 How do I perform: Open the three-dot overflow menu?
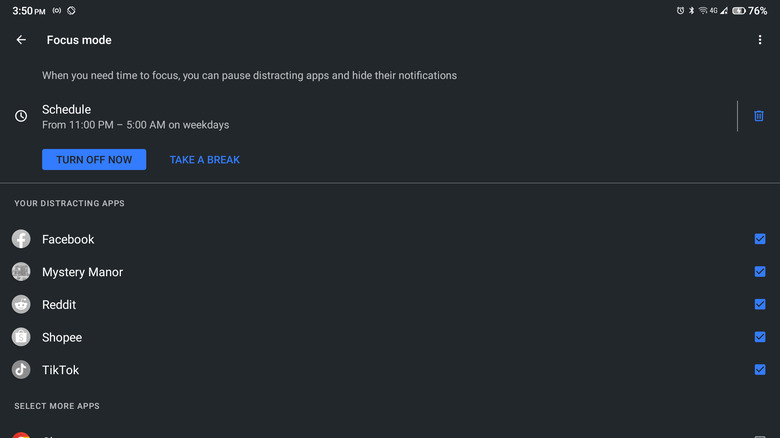760,40
